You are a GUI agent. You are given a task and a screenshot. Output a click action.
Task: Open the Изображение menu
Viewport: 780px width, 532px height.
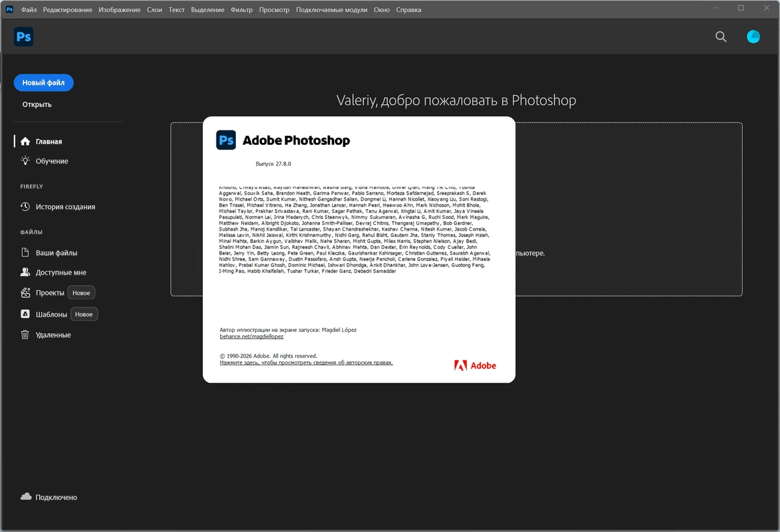(120, 10)
